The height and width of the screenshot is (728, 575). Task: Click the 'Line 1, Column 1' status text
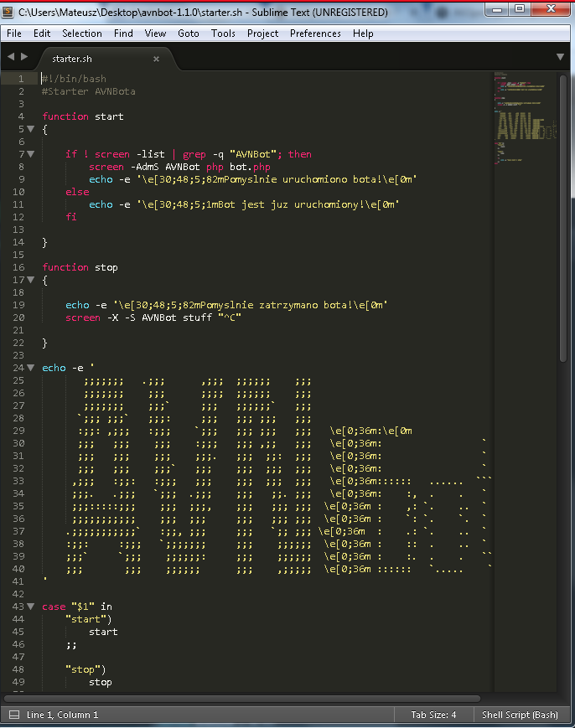coord(62,715)
